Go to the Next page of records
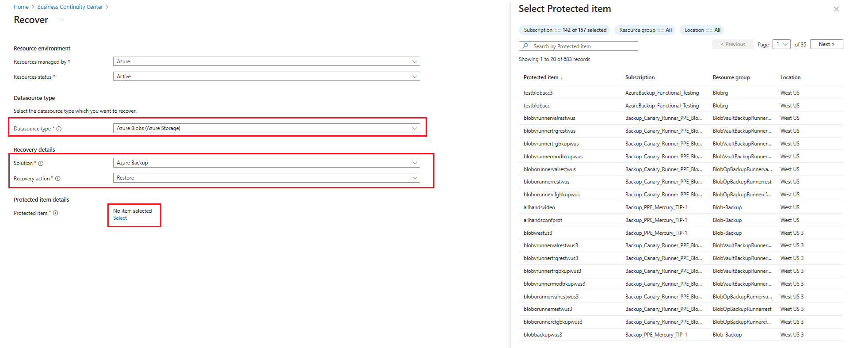 826,44
